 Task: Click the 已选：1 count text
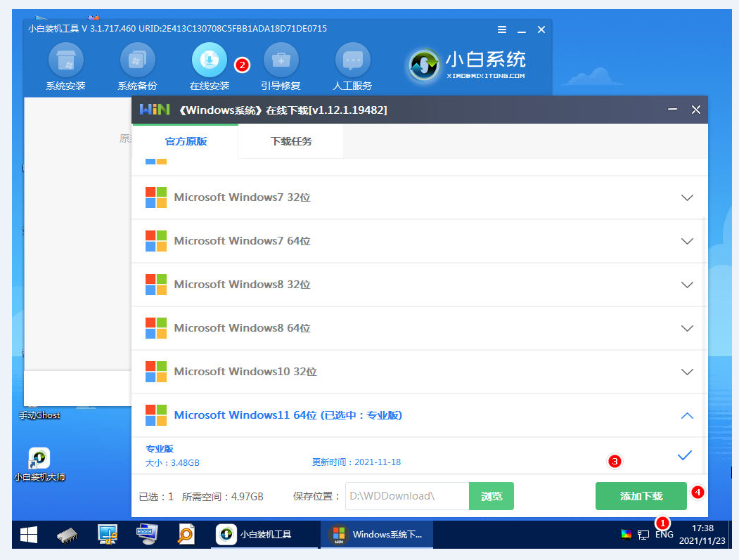(x=156, y=497)
